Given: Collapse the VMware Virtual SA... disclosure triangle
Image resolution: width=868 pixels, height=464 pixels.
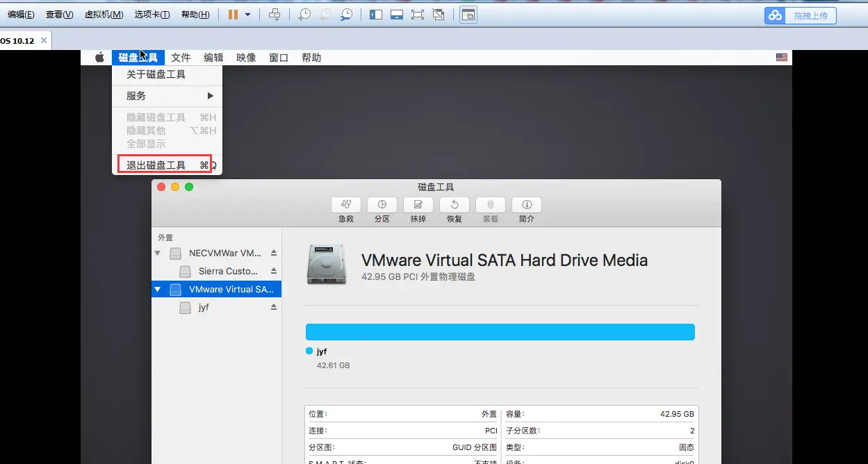Looking at the screenshot, I should [158, 289].
